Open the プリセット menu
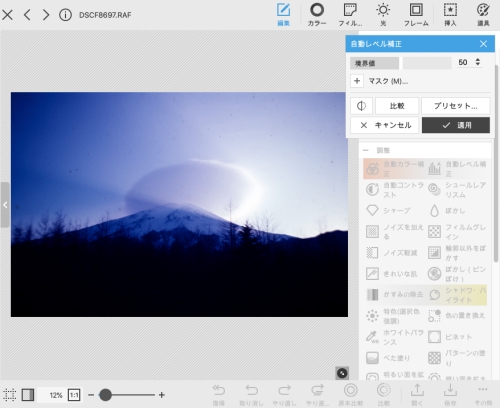Image resolution: width=500 pixels, height=408 pixels. pyautogui.click(x=456, y=106)
